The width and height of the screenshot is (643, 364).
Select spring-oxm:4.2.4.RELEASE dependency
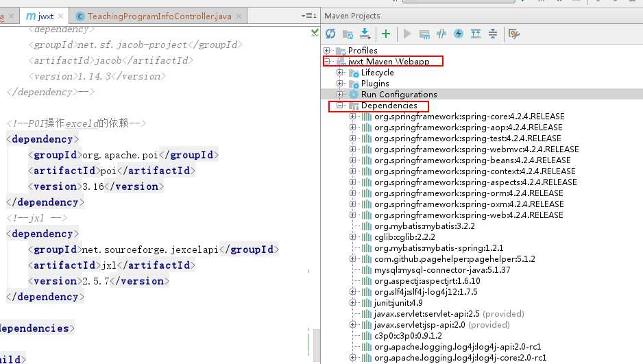click(469, 204)
